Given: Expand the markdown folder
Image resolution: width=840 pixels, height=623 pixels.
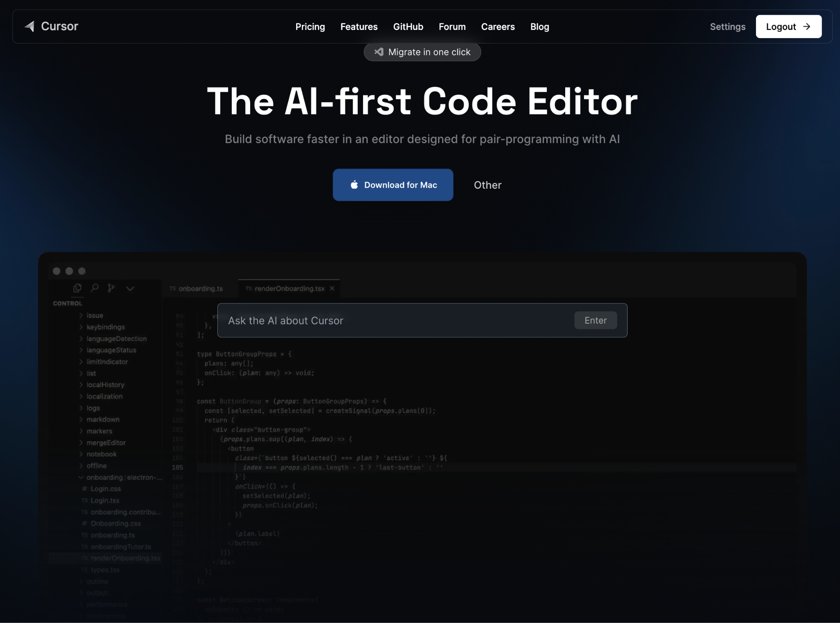Looking at the screenshot, I should (99, 419).
